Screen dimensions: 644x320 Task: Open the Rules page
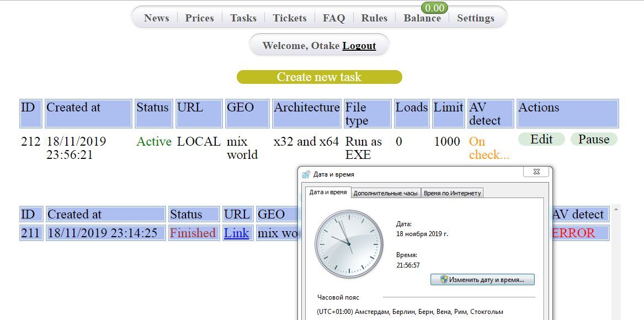pyautogui.click(x=374, y=18)
